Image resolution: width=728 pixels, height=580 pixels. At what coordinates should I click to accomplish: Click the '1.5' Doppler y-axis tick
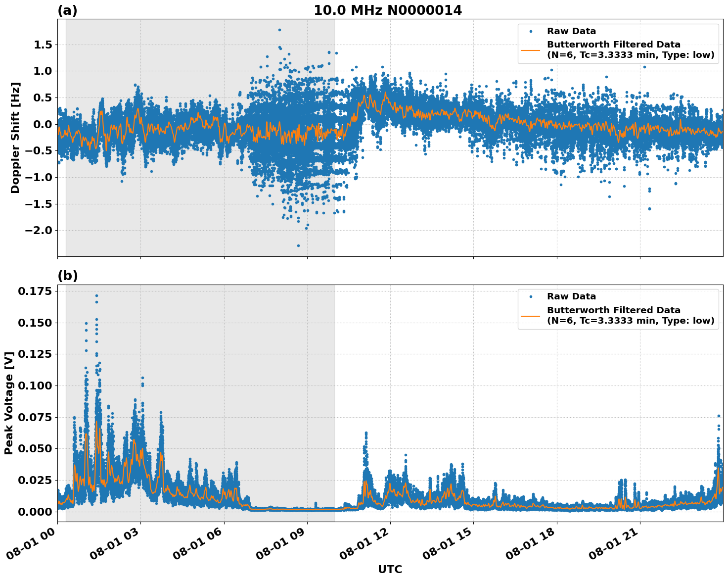click(44, 45)
